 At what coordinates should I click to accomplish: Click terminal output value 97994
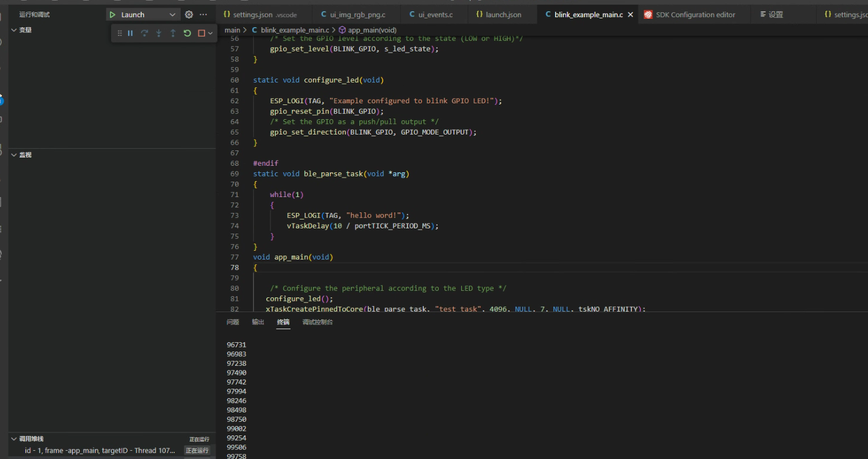236,392
